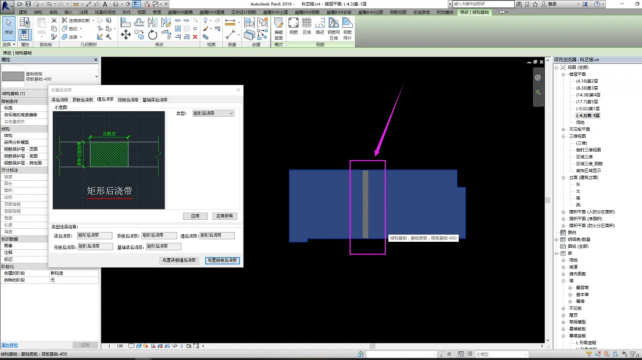Open the type selector dropdown in Properties palette
Viewport: 642px width, 360px height.
(x=96, y=77)
